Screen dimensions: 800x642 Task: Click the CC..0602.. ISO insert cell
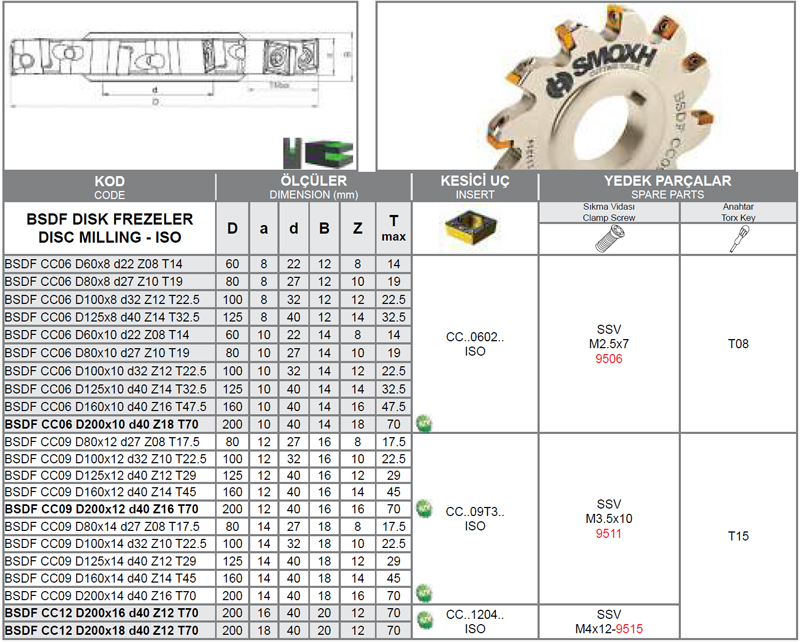(x=474, y=344)
